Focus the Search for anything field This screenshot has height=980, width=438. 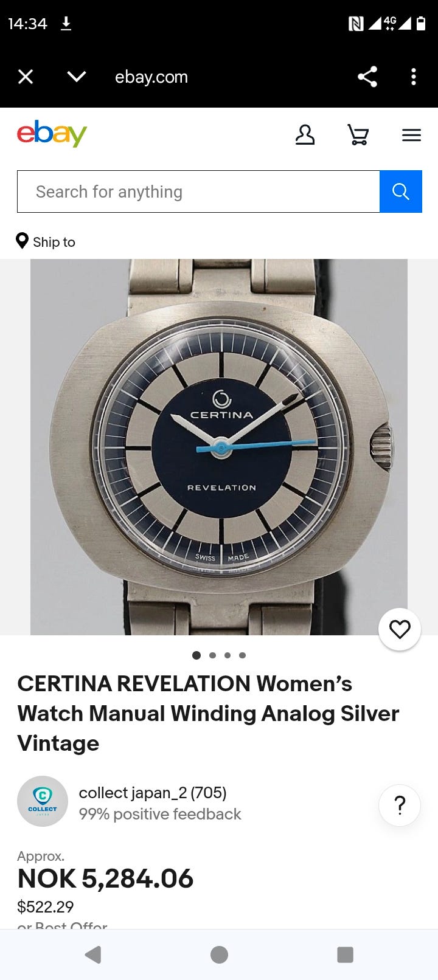[198, 192]
